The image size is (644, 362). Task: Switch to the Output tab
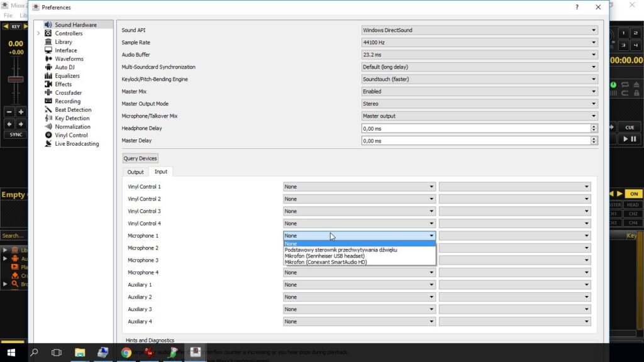[x=135, y=172]
